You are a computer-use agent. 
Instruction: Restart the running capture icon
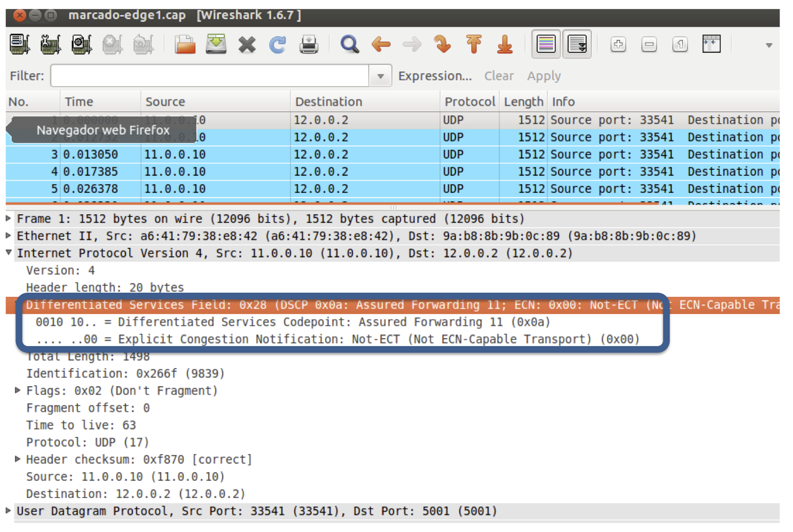(143, 44)
